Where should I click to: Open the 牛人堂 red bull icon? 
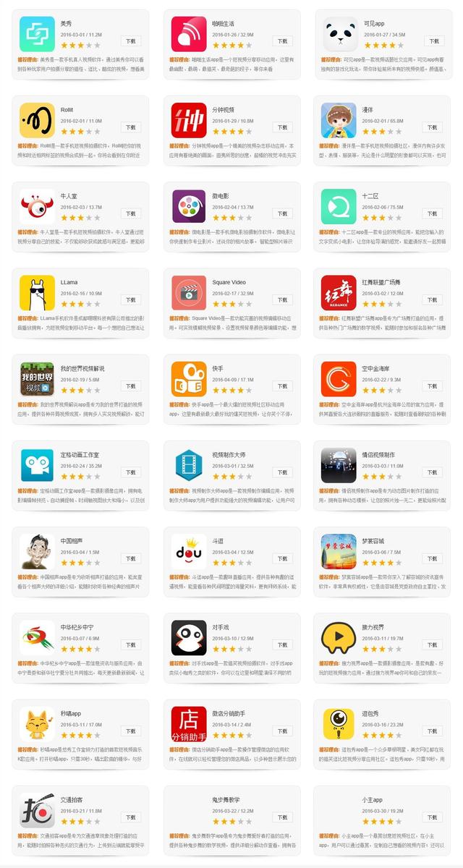pos(38,206)
